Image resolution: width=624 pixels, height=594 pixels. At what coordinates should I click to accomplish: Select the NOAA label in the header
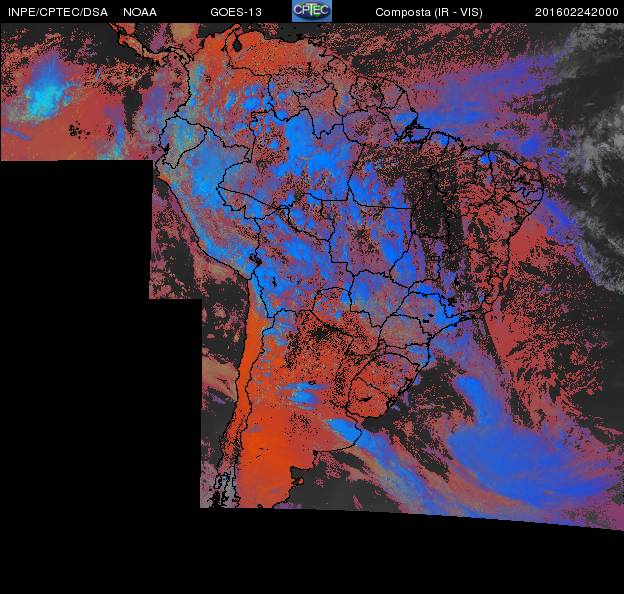tap(140, 12)
